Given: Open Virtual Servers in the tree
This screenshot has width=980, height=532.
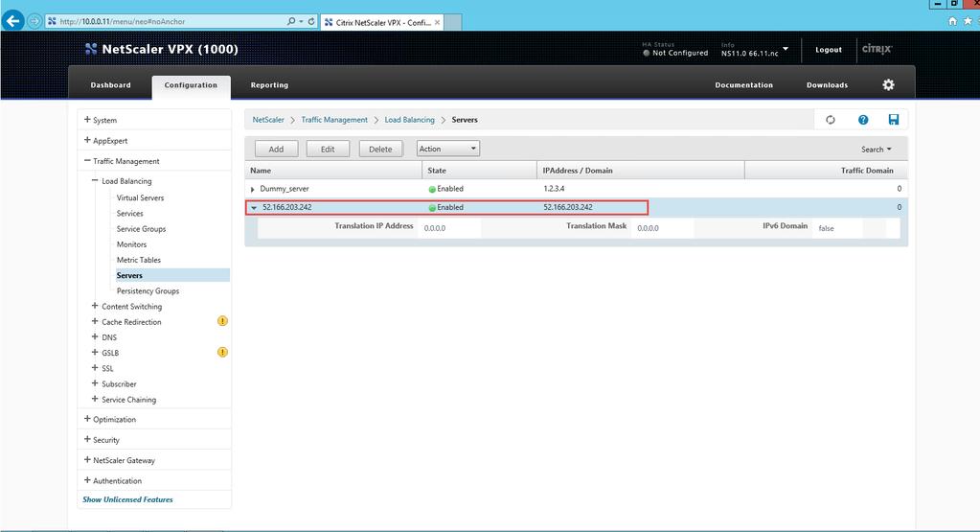Looking at the screenshot, I should pos(140,197).
